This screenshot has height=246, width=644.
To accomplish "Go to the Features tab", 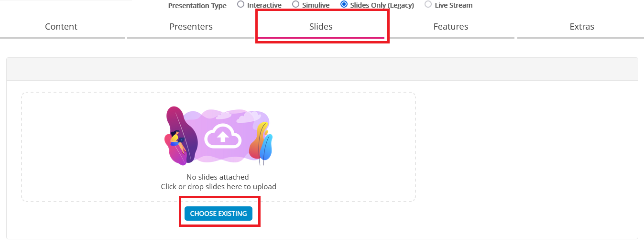I will pyautogui.click(x=451, y=27).
